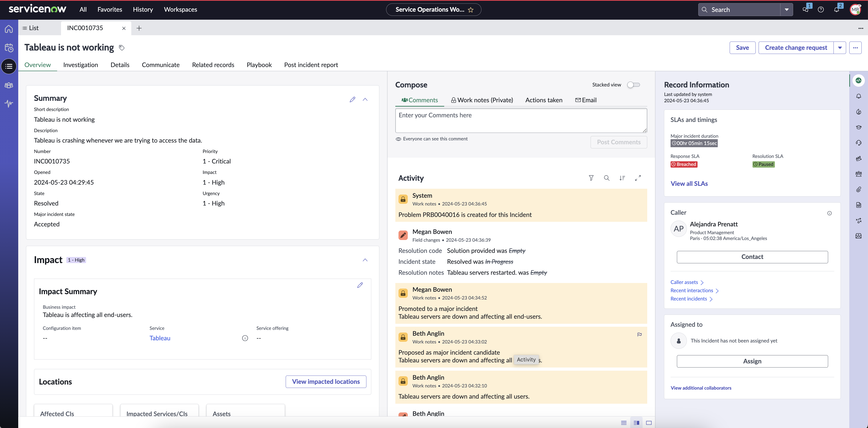868x428 pixels.
Task: Open the Search scope dropdown
Action: [787, 10]
